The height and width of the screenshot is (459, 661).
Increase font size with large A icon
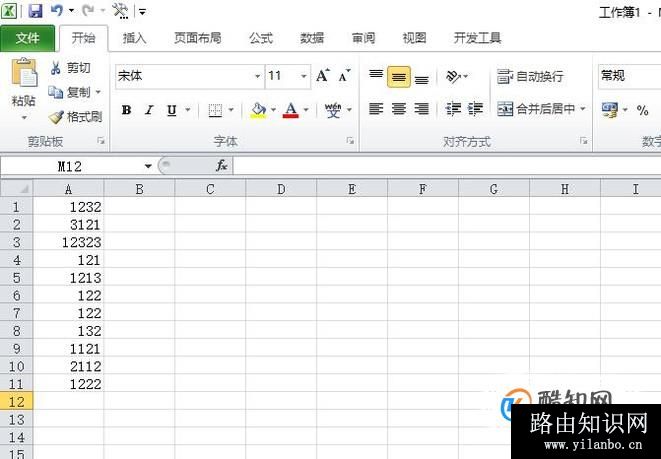coord(323,76)
